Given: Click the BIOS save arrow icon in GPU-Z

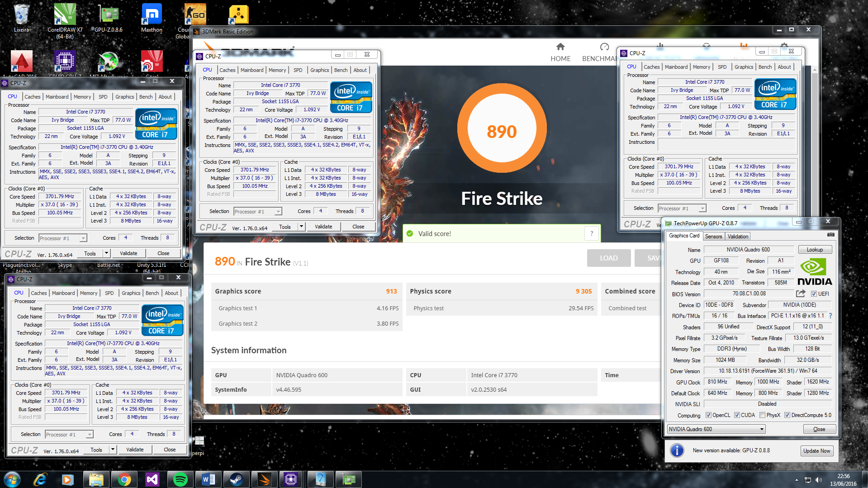Looking at the screenshot, I should point(801,294).
